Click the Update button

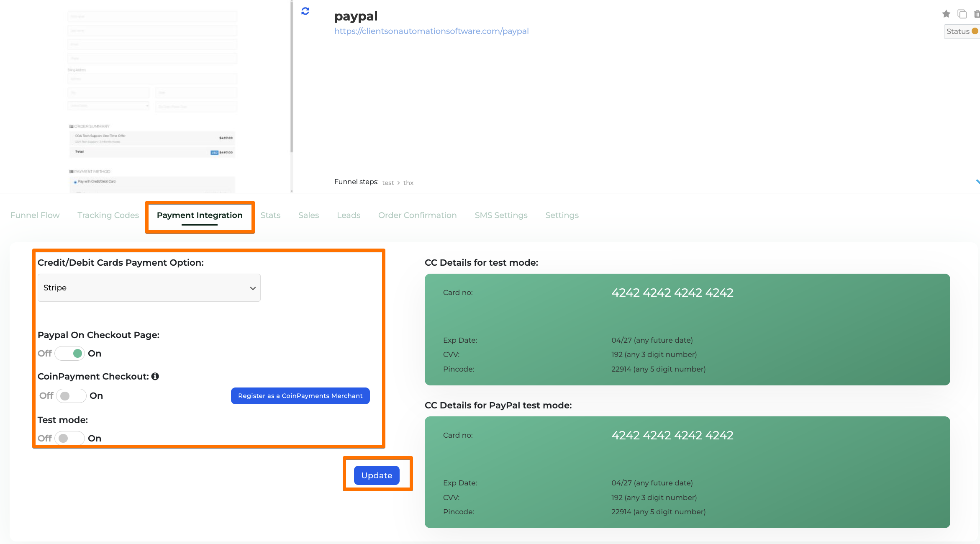click(x=376, y=475)
